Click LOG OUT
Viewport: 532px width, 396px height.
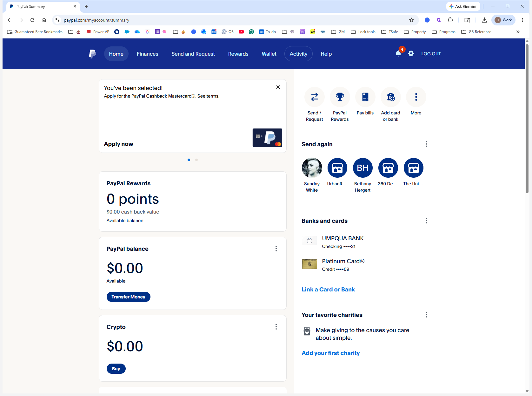(x=431, y=54)
